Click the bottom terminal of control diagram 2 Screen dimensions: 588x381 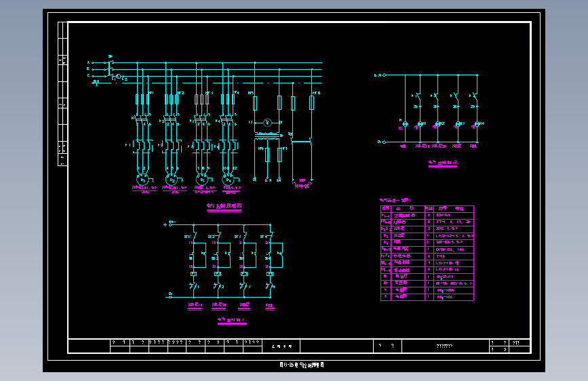(384, 142)
